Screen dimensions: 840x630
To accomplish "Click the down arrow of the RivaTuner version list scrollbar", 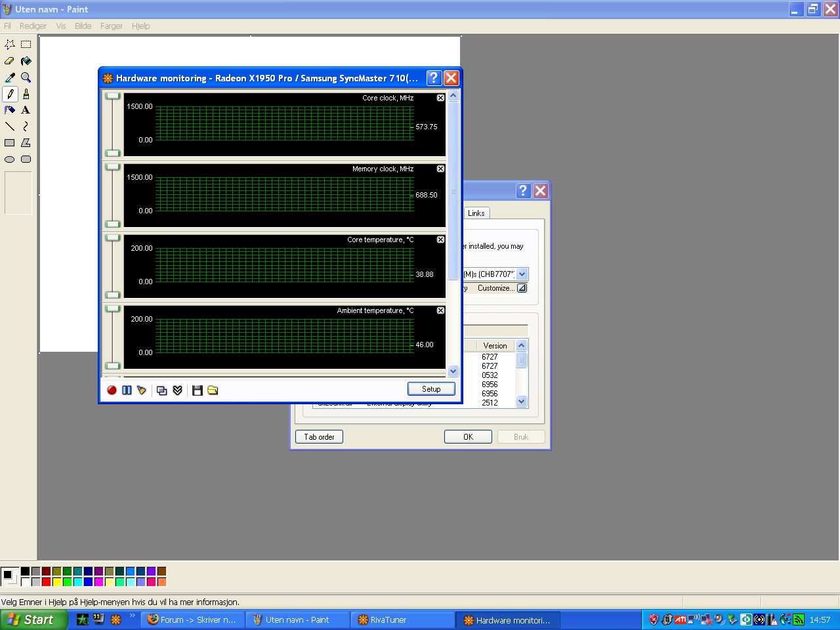I will (x=522, y=402).
